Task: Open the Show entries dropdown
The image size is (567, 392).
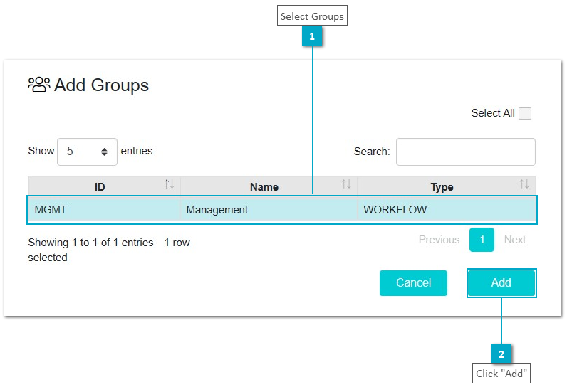Action: click(87, 152)
